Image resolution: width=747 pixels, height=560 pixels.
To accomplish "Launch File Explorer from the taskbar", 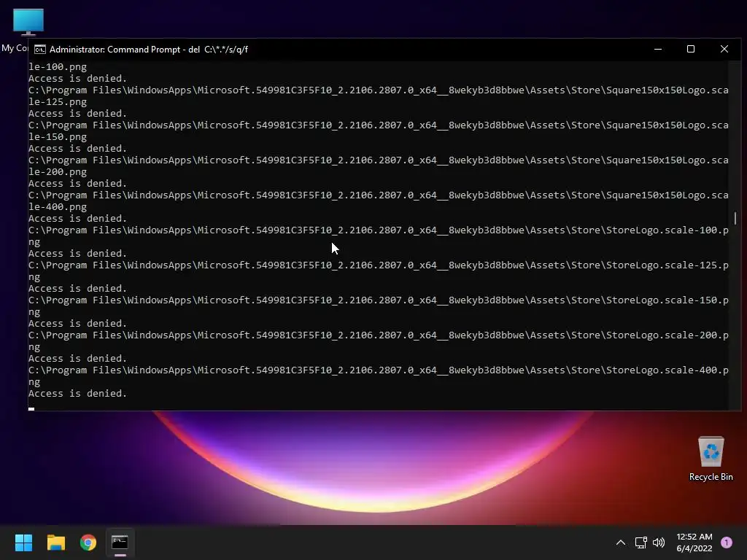I will point(55,542).
